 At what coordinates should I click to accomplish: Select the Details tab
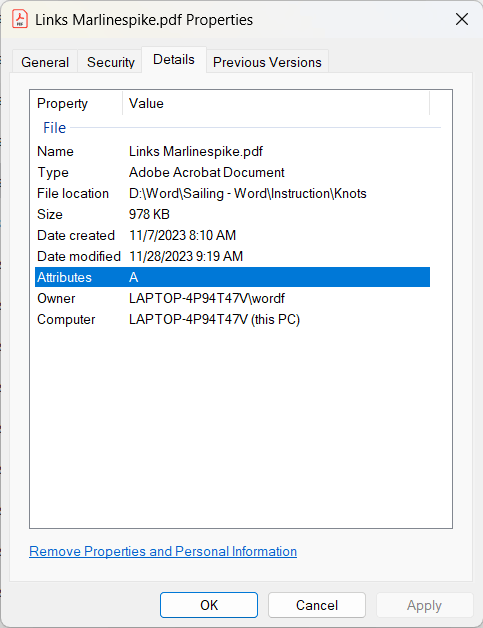pyautogui.click(x=174, y=60)
